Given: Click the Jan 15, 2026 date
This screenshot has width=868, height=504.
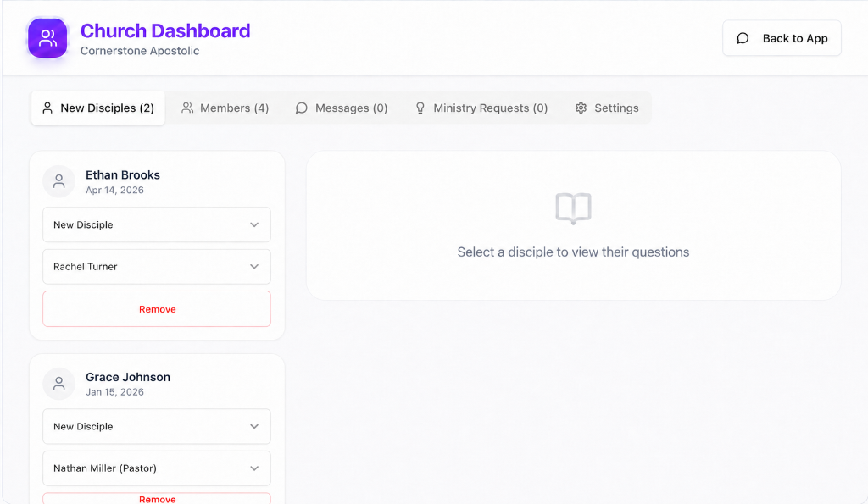Looking at the screenshot, I should click(x=114, y=391).
